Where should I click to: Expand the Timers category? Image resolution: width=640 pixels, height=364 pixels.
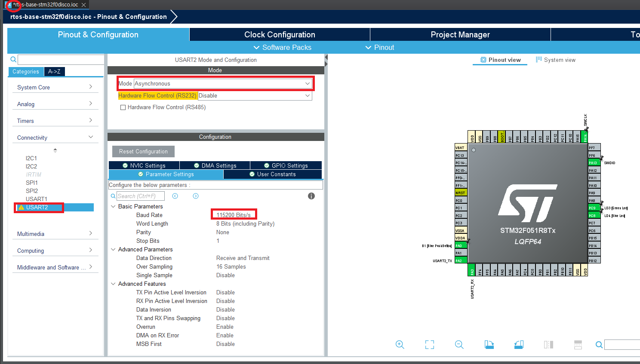55,121
